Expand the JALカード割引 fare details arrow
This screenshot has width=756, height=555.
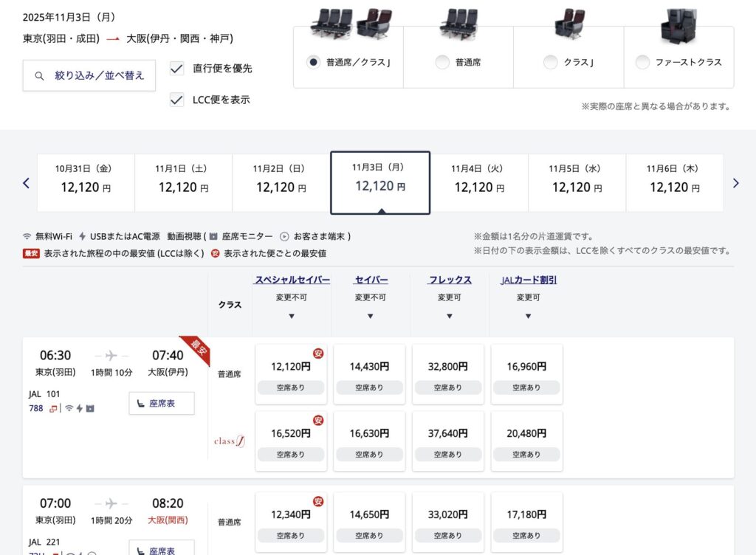pos(528,316)
